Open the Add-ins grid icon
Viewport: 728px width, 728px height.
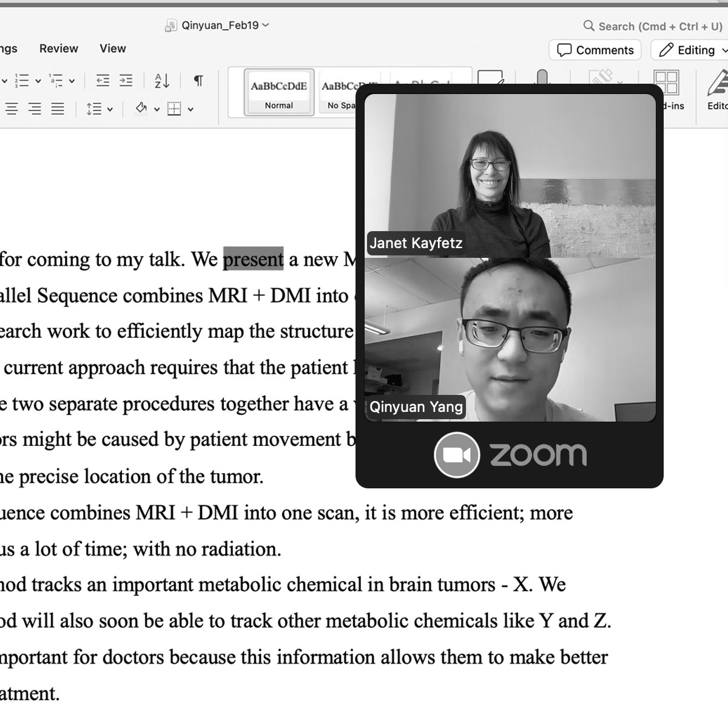[x=666, y=83]
